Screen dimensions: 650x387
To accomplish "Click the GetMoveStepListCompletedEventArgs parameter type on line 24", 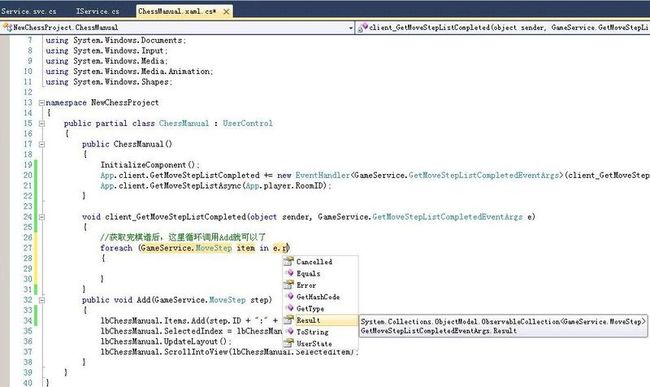I will coord(447,217).
